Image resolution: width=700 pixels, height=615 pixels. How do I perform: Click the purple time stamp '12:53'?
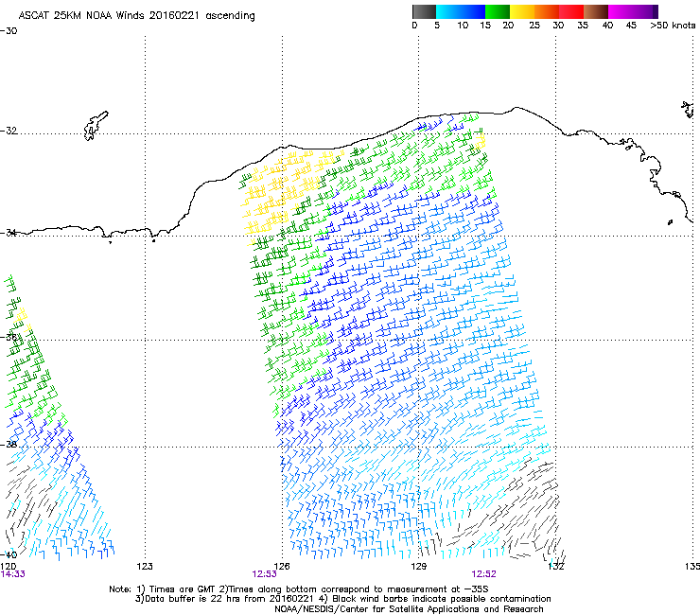[264, 574]
